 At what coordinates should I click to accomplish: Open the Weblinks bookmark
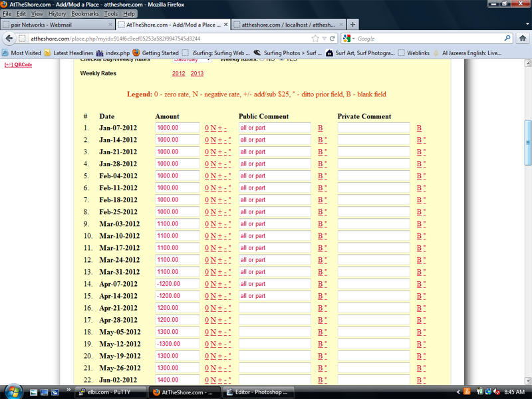point(414,53)
